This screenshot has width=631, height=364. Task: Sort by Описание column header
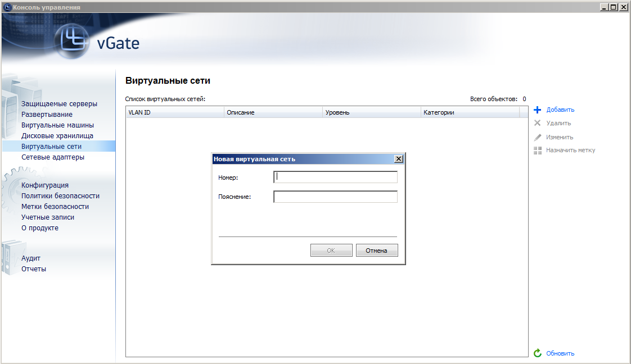273,112
